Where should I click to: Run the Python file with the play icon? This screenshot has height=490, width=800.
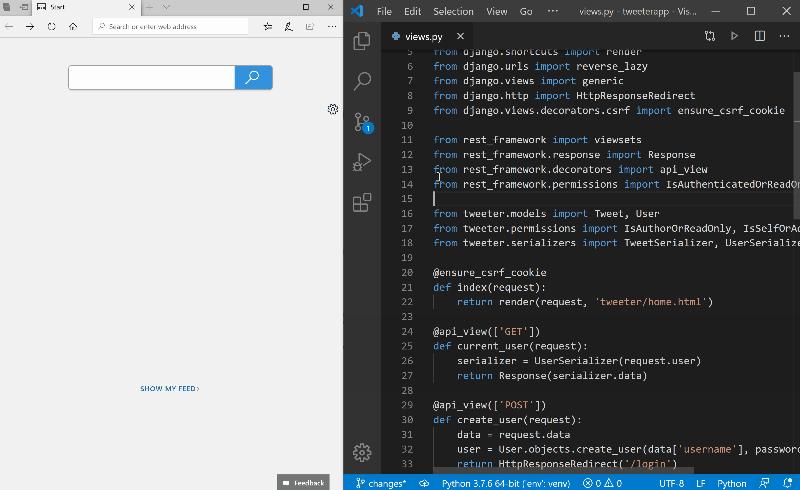[734, 36]
